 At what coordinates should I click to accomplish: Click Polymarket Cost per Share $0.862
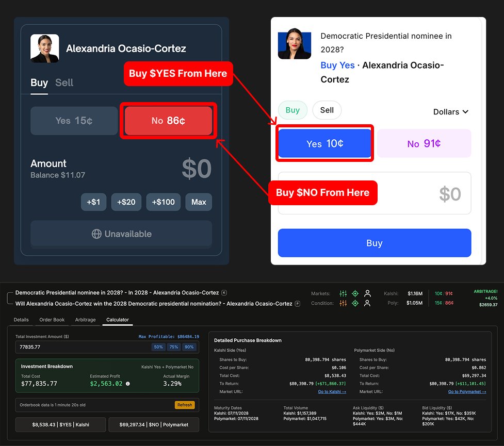point(479,368)
